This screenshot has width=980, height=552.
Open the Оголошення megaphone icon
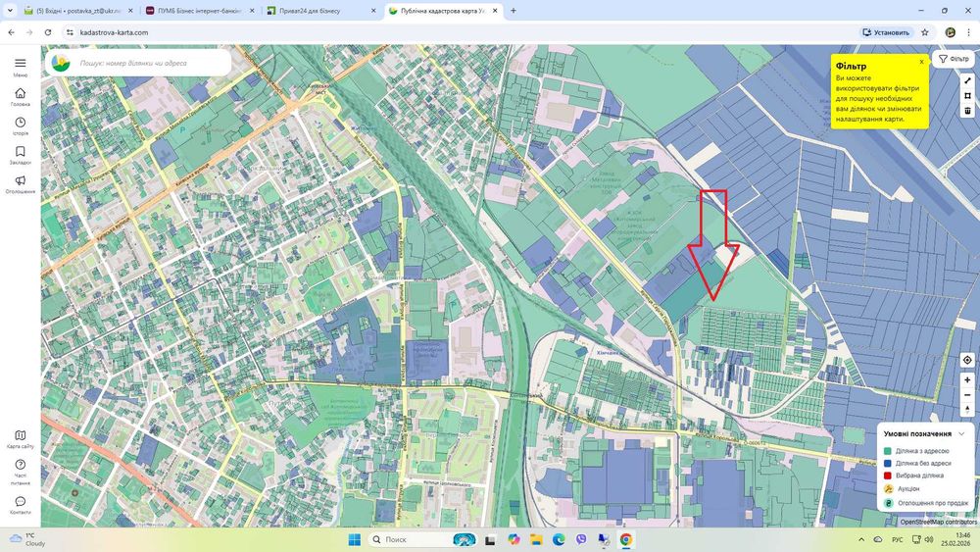pos(20,180)
